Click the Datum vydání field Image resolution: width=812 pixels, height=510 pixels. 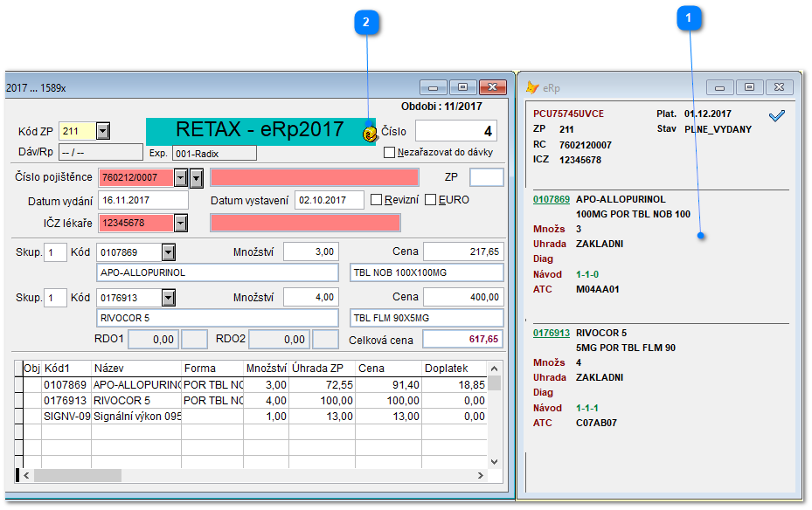(143, 200)
